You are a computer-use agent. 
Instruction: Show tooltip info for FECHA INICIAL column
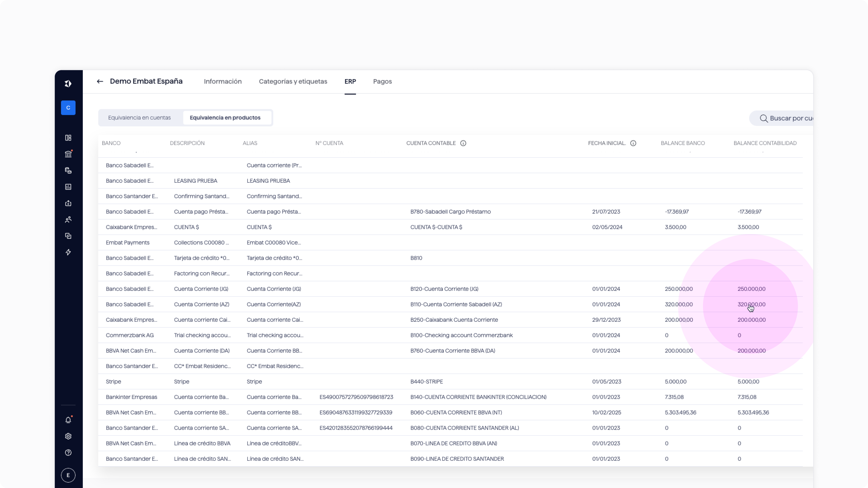click(x=633, y=143)
